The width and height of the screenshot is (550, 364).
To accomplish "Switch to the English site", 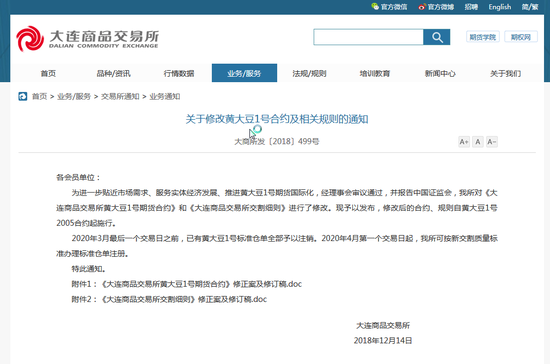I will [x=500, y=7].
